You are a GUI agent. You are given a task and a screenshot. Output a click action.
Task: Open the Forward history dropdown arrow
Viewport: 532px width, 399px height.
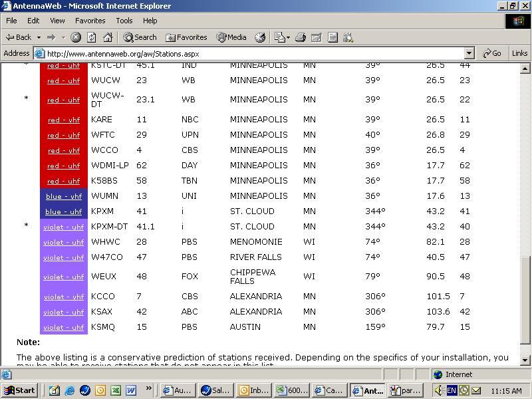click(63, 37)
